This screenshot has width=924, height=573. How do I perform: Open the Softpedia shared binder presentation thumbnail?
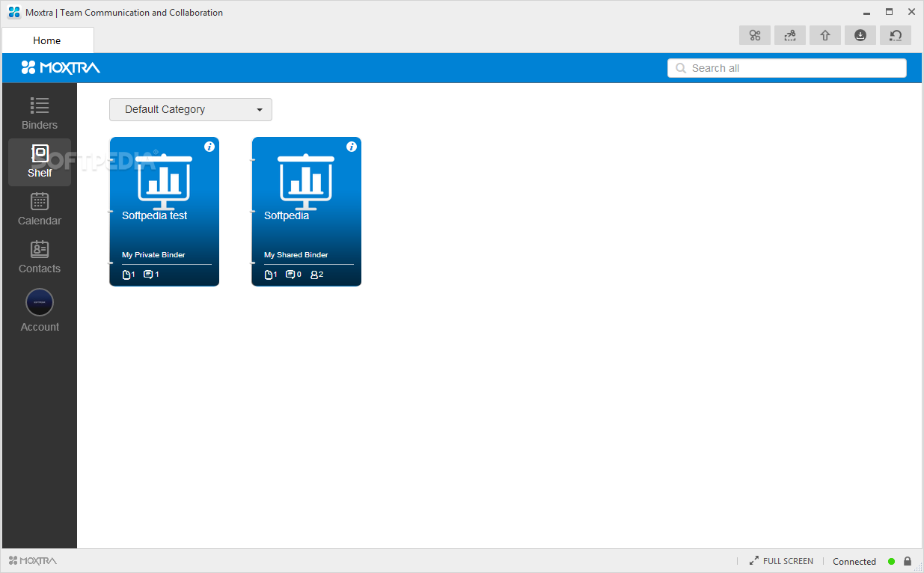coord(306,182)
